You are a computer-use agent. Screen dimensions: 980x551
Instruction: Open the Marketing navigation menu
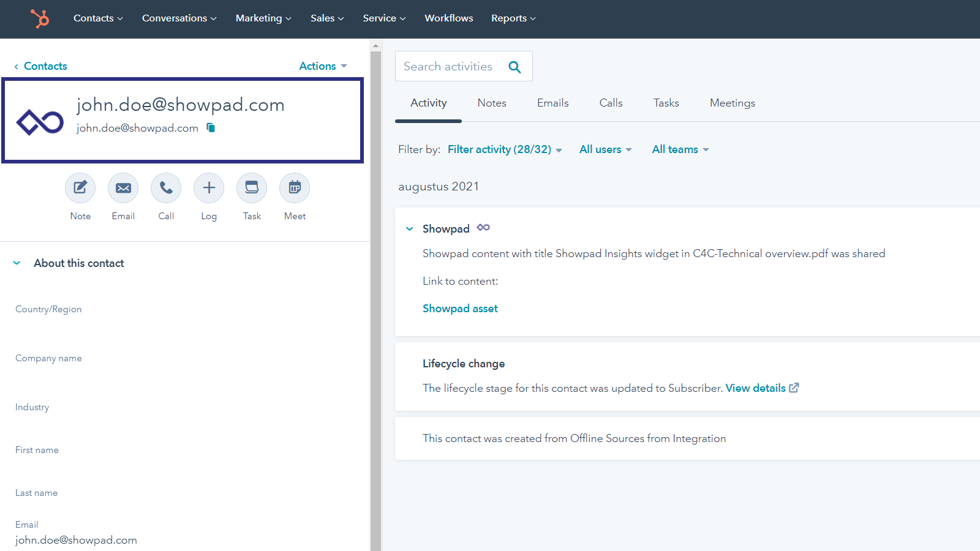263,18
